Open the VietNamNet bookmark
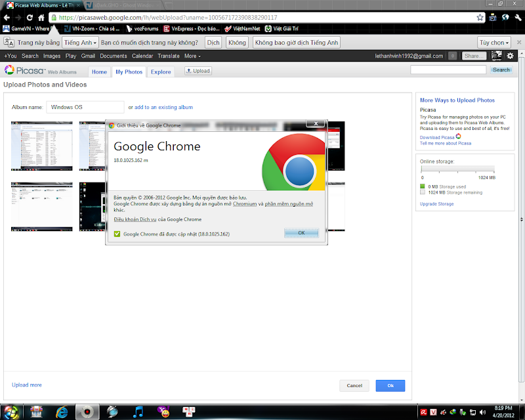This screenshot has height=420, width=525. (242, 29)
